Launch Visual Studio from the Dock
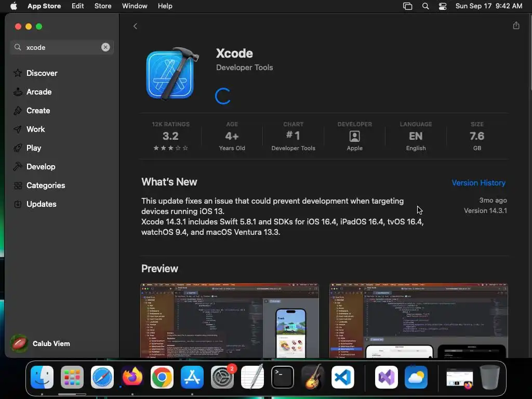 click(386, 377)
